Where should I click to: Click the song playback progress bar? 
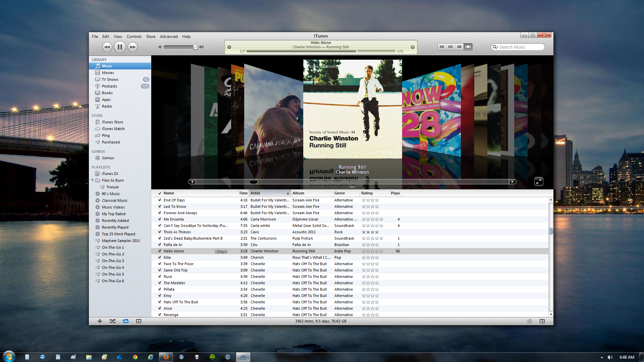coord(321,51)
